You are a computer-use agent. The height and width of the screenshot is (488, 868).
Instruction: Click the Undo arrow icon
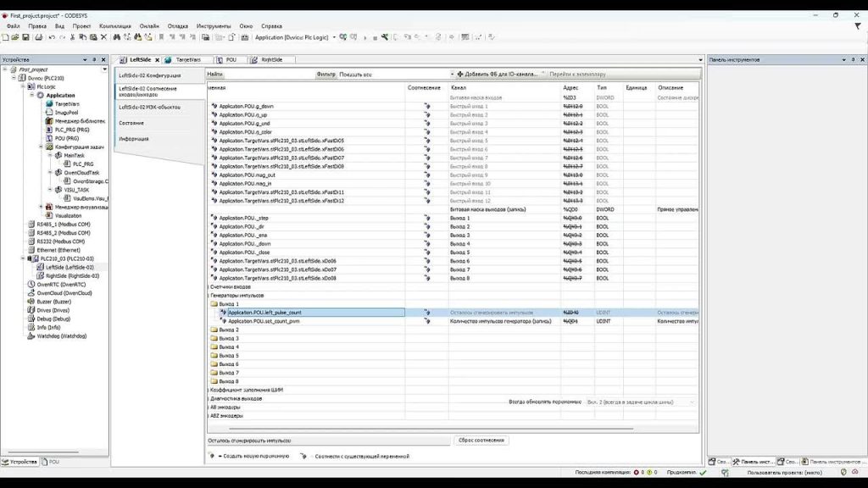coord(52,37)
